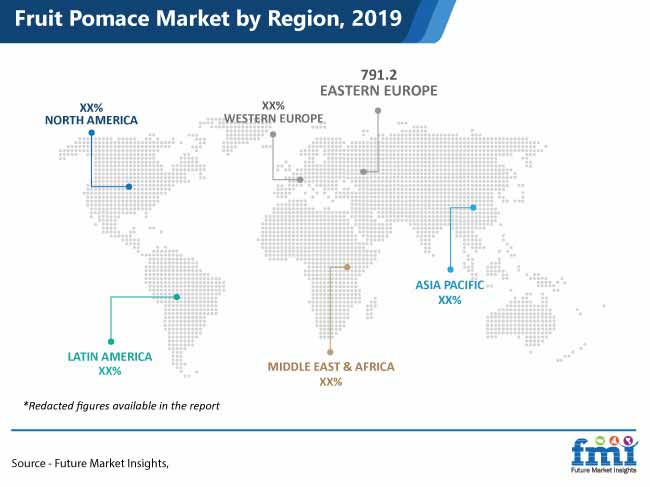
Task: Click the gray Eastern Europe marker on the map
Action: [x=363, y=172]
